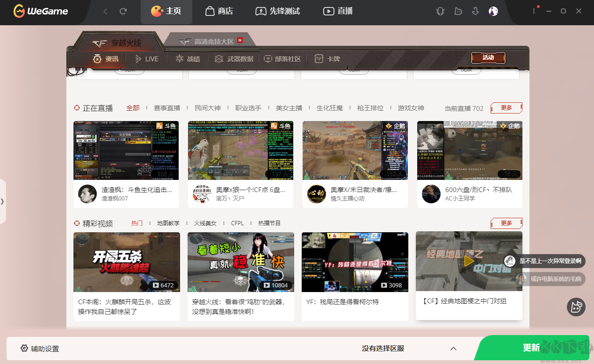
Task: Filter live streams by 民间大神
Action: 208,108
